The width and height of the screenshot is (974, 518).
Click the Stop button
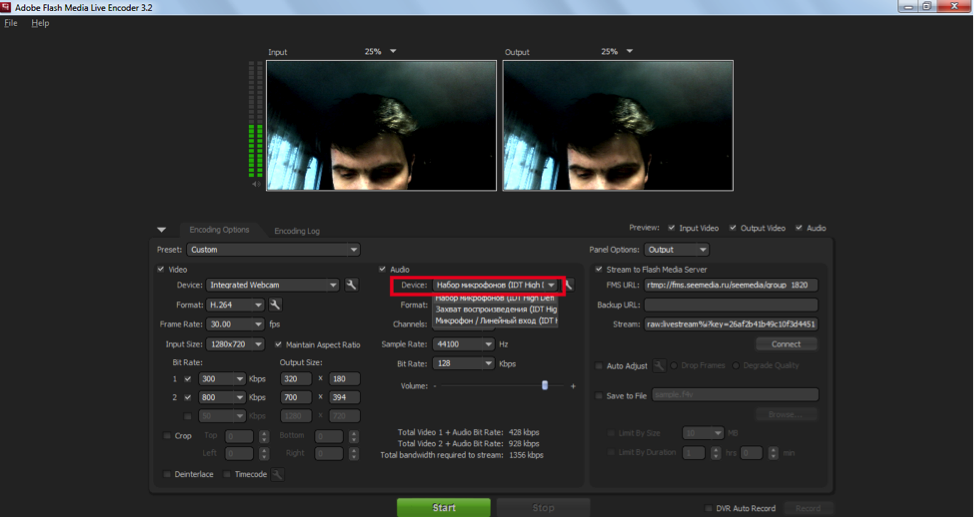(x=543, y=507)
